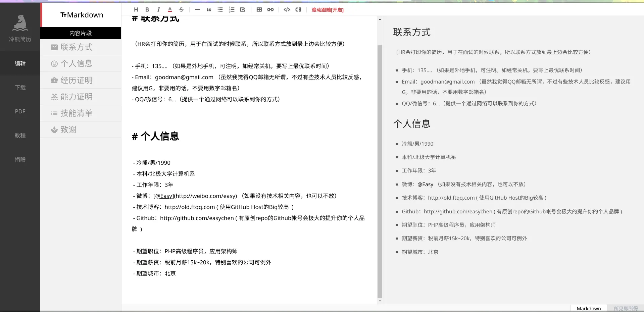Insert a table from the toolbar

click(x=259, y=10)
